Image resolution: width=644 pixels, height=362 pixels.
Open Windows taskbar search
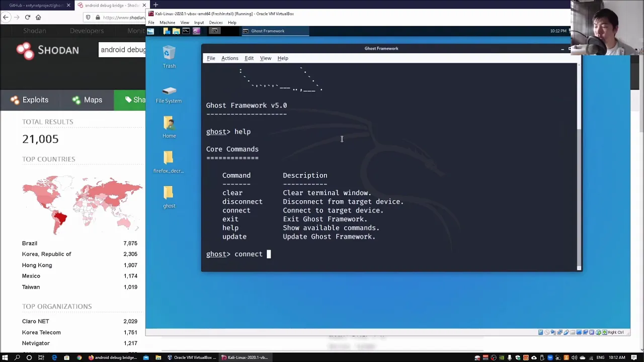[x=17, y=357]
